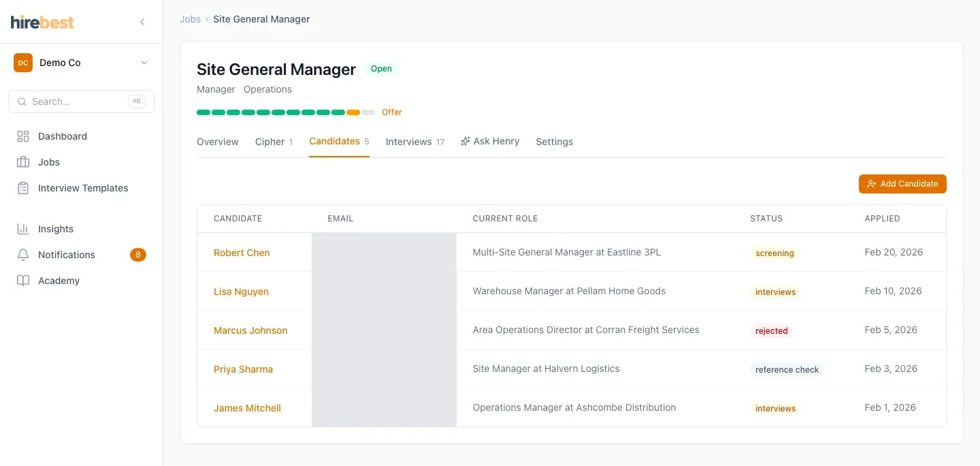This screenshot has width=980, height=466.
Task: Click Multi-Site General Manager at Eastline 3PL
Action: (x=567, y=252)
